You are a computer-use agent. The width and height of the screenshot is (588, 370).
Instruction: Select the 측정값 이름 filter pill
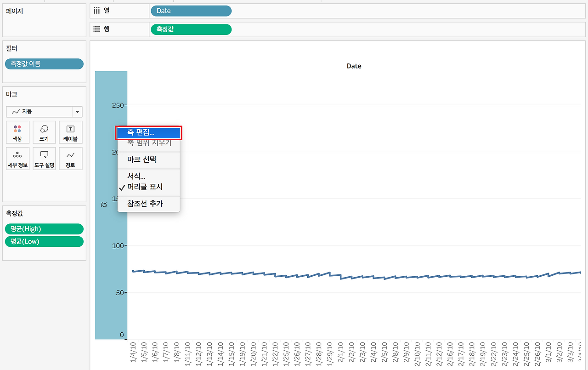[x=44, y=64]
